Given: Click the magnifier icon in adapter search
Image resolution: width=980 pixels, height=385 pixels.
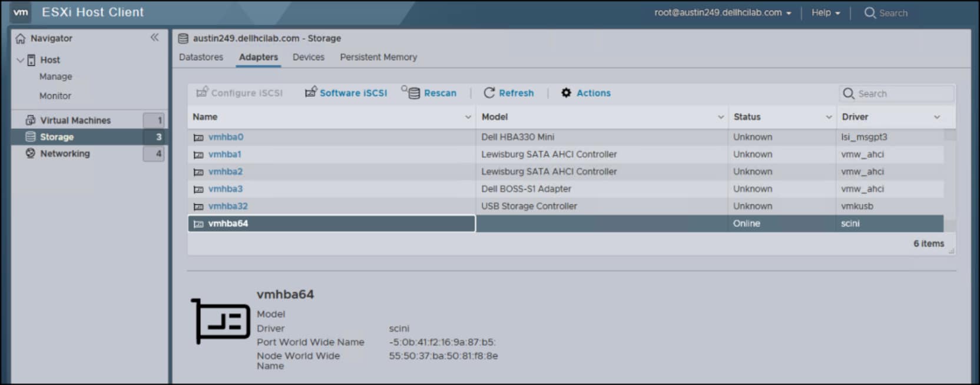Looking at the screenshot, I should coord(849,94).
